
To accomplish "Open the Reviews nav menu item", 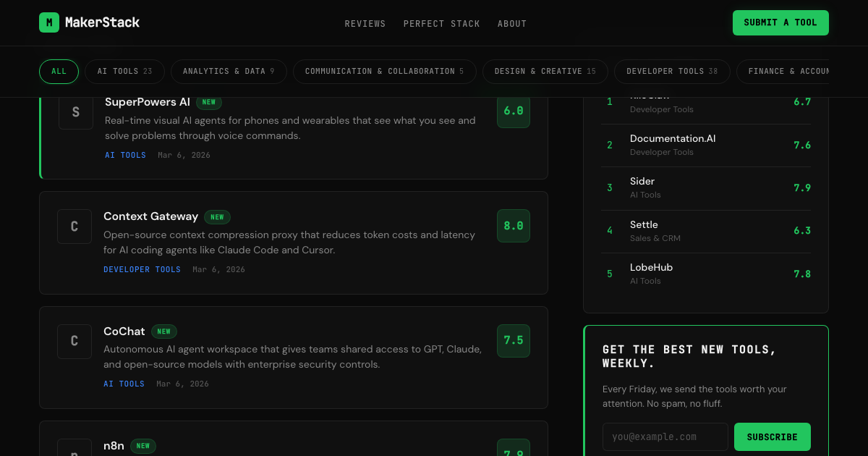I will [x=365, y=24].
